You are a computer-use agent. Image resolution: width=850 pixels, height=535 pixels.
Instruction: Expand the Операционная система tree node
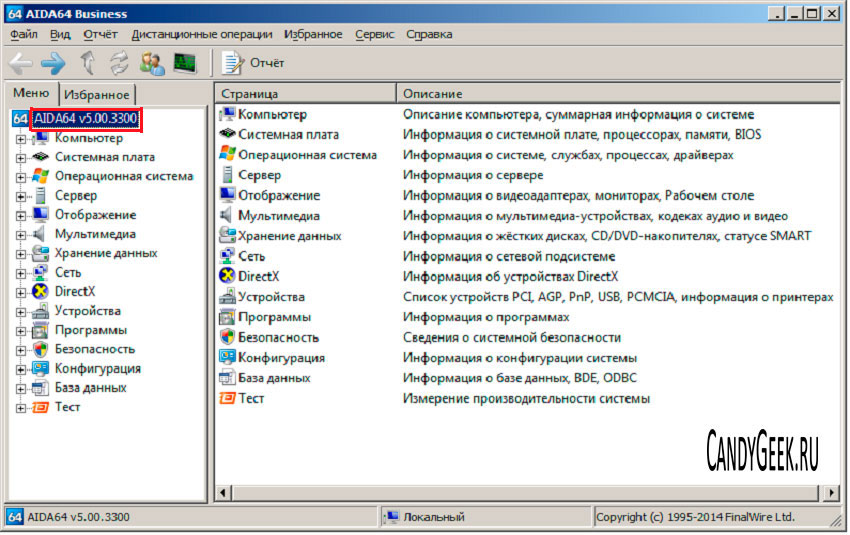[21, 178]
